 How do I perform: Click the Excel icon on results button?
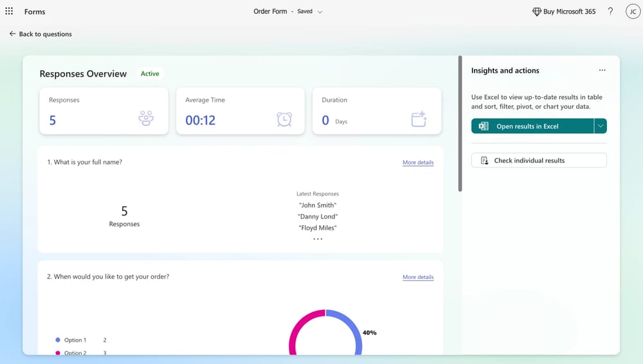pyautogui.click(x=484, y=127)
